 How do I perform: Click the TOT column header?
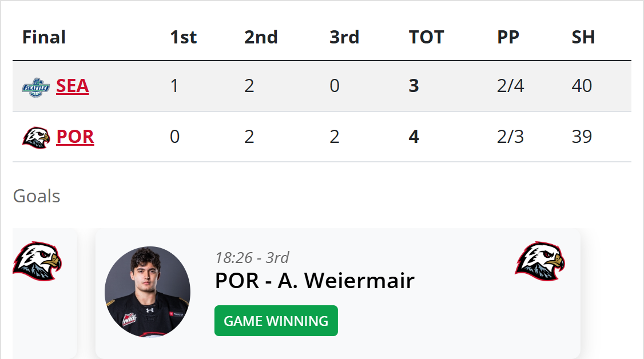click(426, 38)
